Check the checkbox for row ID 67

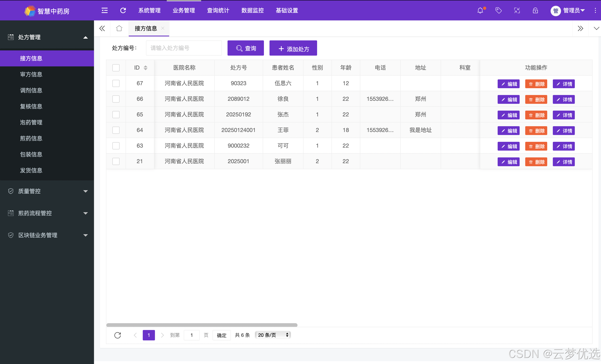coord(116,83)
